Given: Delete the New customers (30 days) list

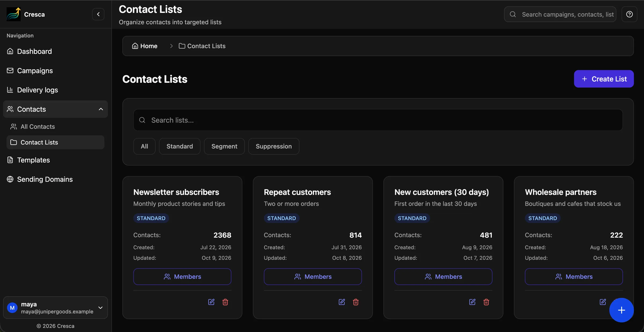Looking at the screenshot, I should tap(486, 302).
